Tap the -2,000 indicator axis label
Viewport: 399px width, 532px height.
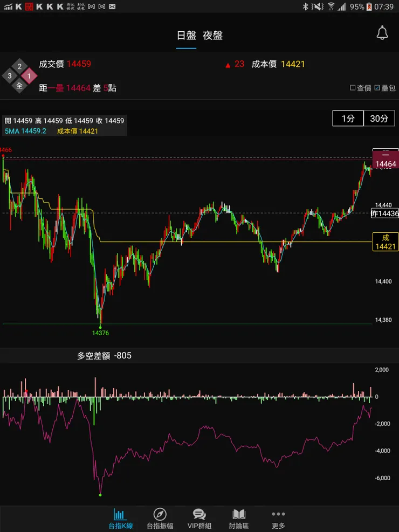(x=382, y=424)
